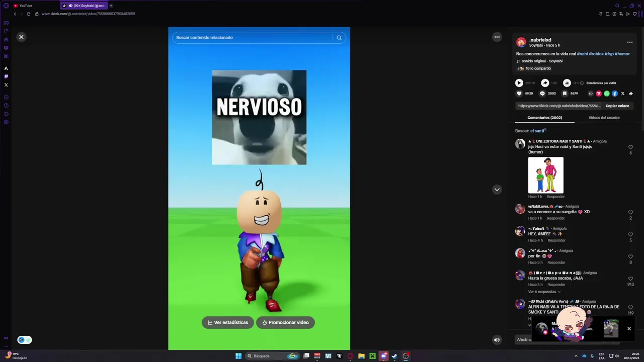Image resolution: width=644 pixels, height=362 pixels.
Task: Click the search magnifier in related content bar
Action: (x=339, y=38)
